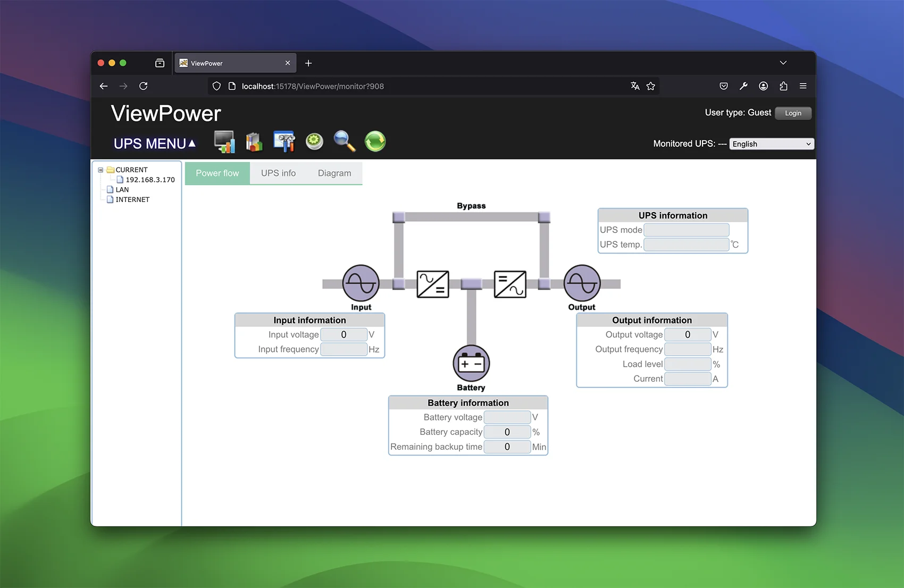This screenshot has width=904, height=588.
Task: Switch to the Power flow tab
Action: pos(217,173)
